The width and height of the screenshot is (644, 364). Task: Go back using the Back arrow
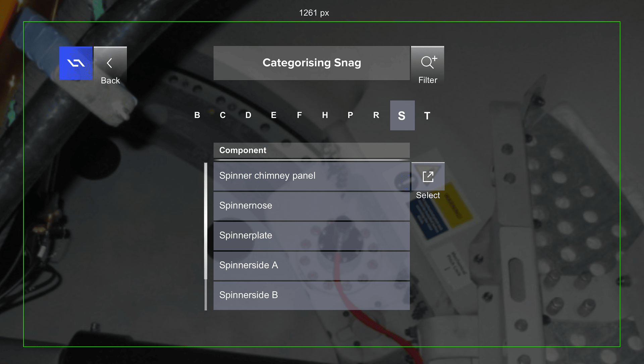(110, 63)
